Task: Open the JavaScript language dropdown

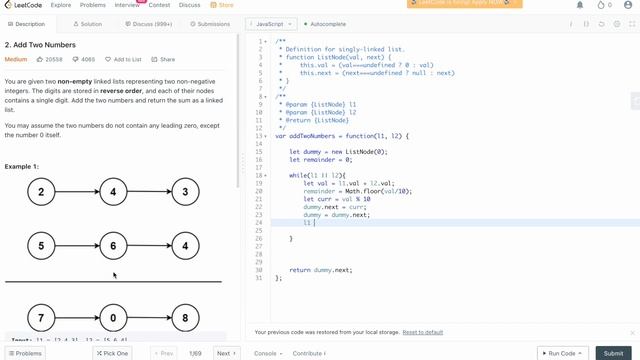Action: pyautogui.click(x=271, y=24)
